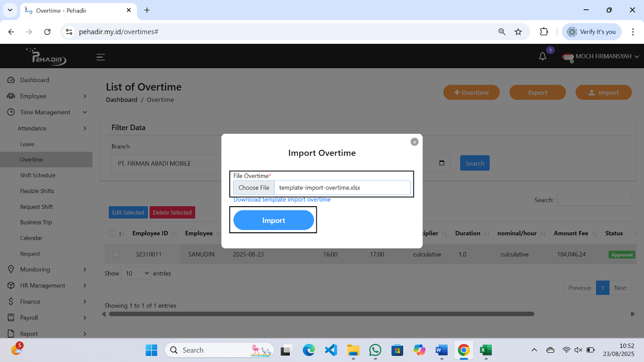Image resolution: width=644 pixels, height=362 pixels.
Task: Click the Pehadir logo
Action: [x=47, y=56]
